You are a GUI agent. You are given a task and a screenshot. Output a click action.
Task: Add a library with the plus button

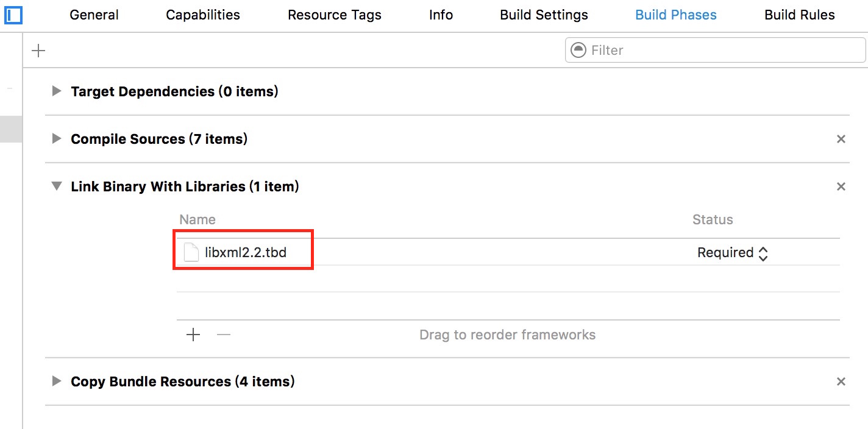[193, 335]
